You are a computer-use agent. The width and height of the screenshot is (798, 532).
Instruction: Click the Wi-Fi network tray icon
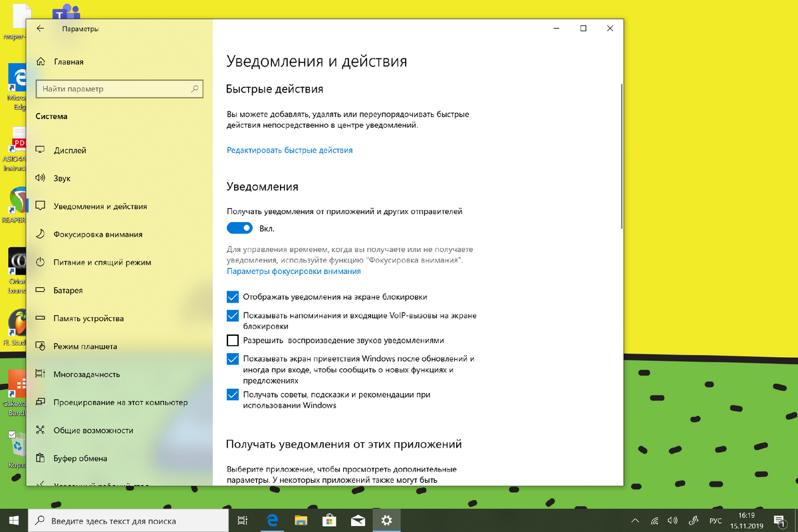(654, 521)
